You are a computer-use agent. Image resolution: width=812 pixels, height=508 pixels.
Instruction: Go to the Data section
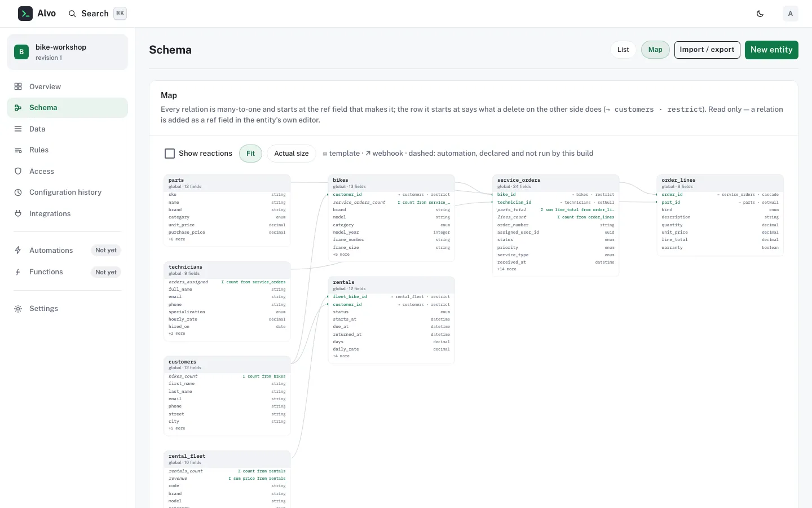(68, 129)
